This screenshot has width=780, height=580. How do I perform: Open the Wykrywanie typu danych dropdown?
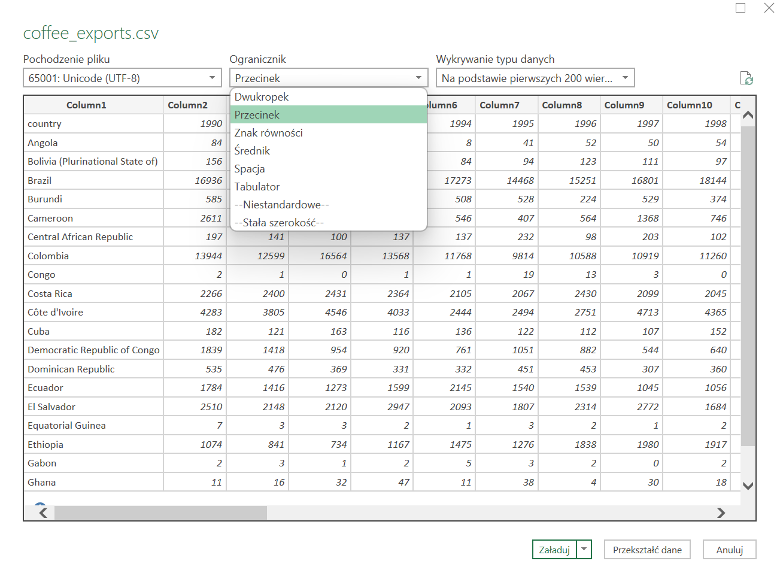coord(535,78)
